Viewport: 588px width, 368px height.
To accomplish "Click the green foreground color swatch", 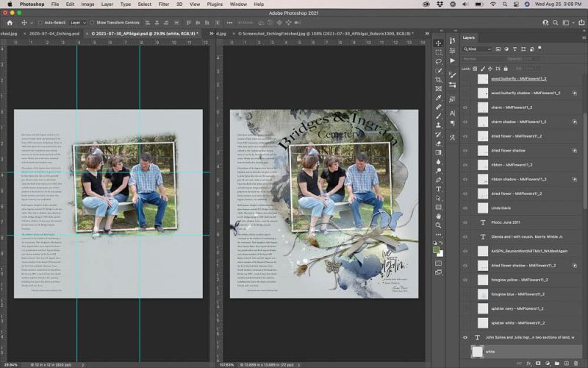I will click(436, 250).
